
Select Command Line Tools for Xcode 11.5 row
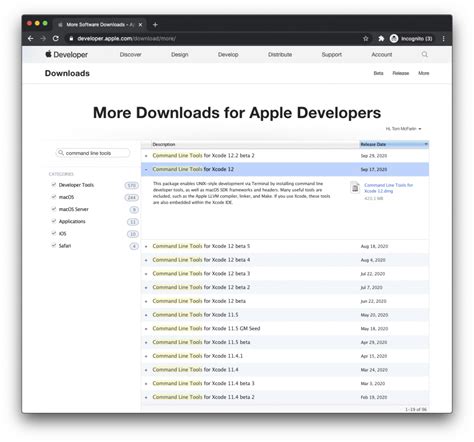(x=285, y=315)
